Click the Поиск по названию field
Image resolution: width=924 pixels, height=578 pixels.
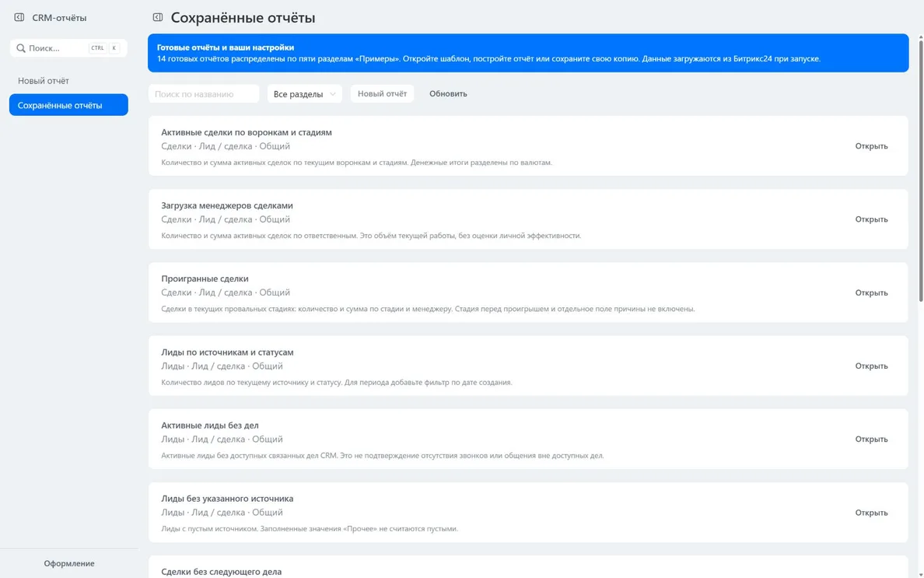pos(204,93)
